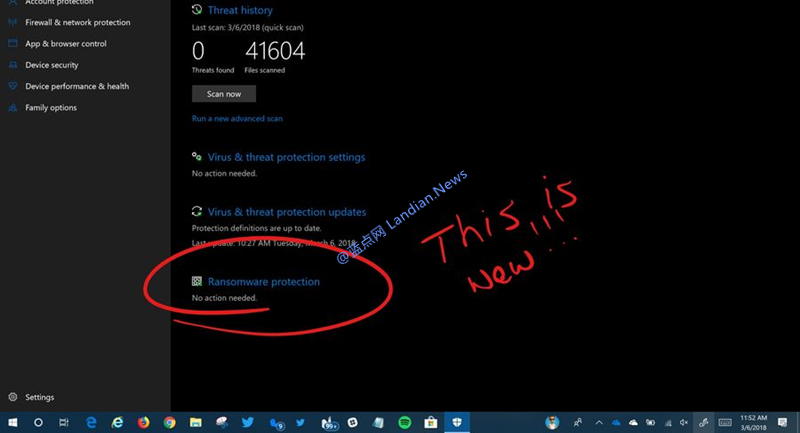
Task: Click the muted volume tray icon
Action: coord(684,422)
